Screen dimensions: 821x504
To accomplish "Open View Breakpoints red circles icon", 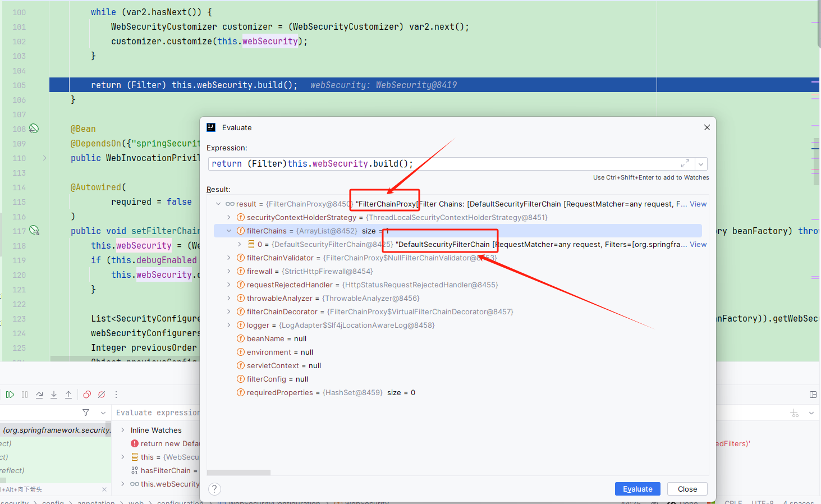I will pyautogui.click(x=87, y=395).
